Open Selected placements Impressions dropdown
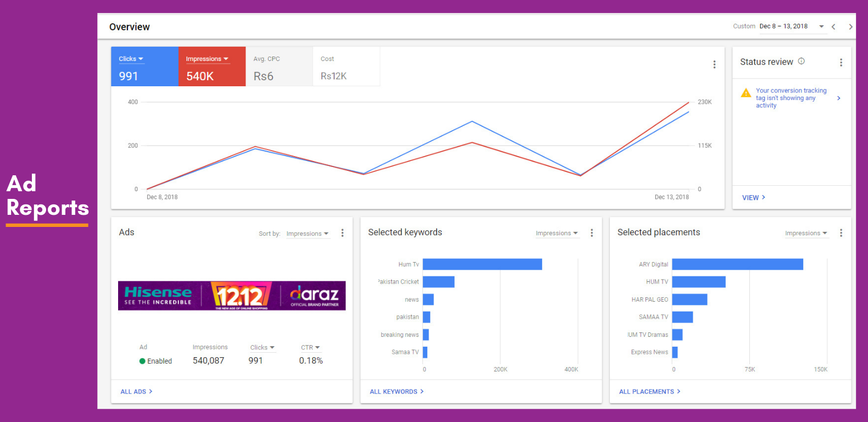Image resolution: width=868 pixels, height=422 pixels. pos(806,234)
